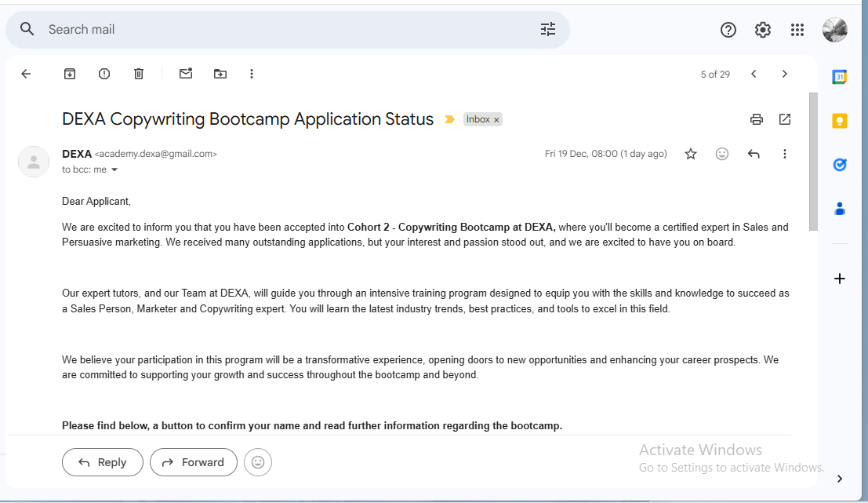Show search options filter icon

point(547,29)
